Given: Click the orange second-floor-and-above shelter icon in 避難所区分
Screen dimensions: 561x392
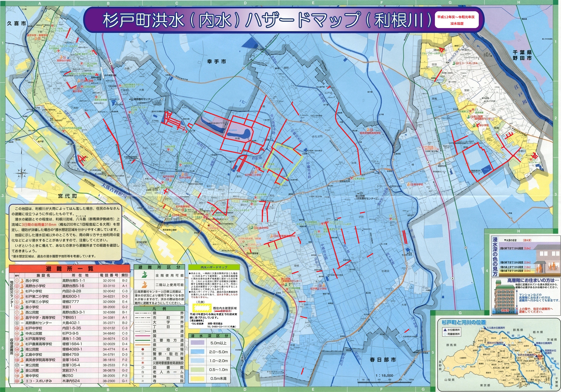Looking at the screenshot, I should (x=145, y=285).
